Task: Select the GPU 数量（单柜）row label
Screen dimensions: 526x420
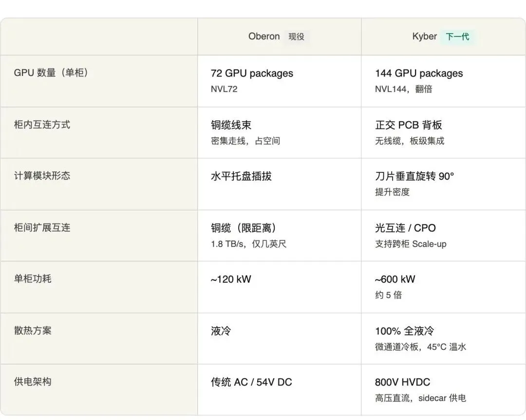Action: 51,73
